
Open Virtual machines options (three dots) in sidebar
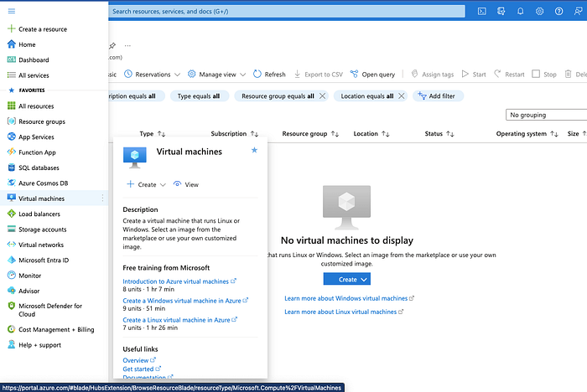[x=102, y=199]
